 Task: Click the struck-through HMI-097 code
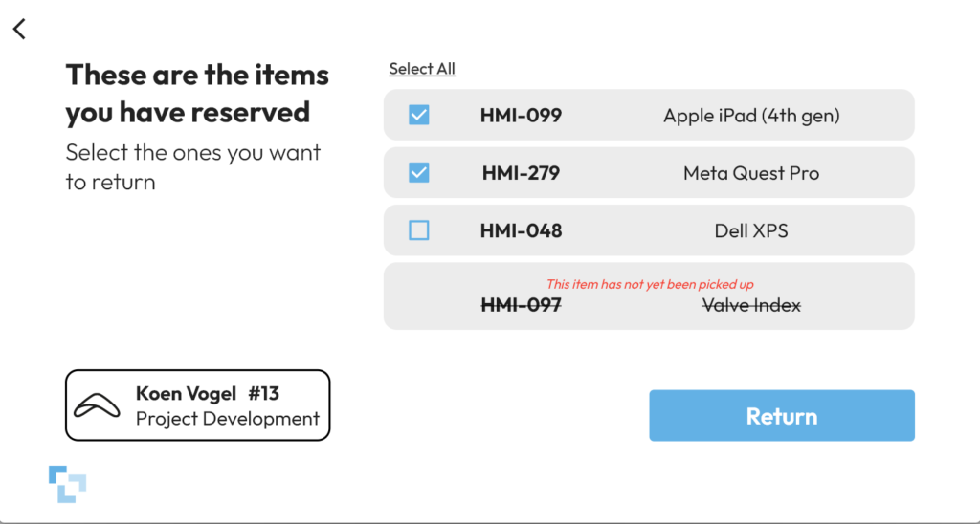point(521,305)
